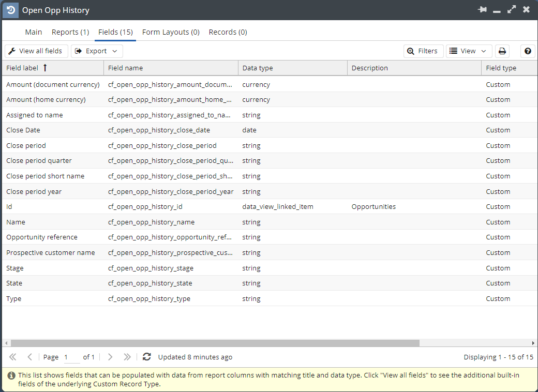Open the Filters button
The image size is (538, 392).
[x=423, y=51]
